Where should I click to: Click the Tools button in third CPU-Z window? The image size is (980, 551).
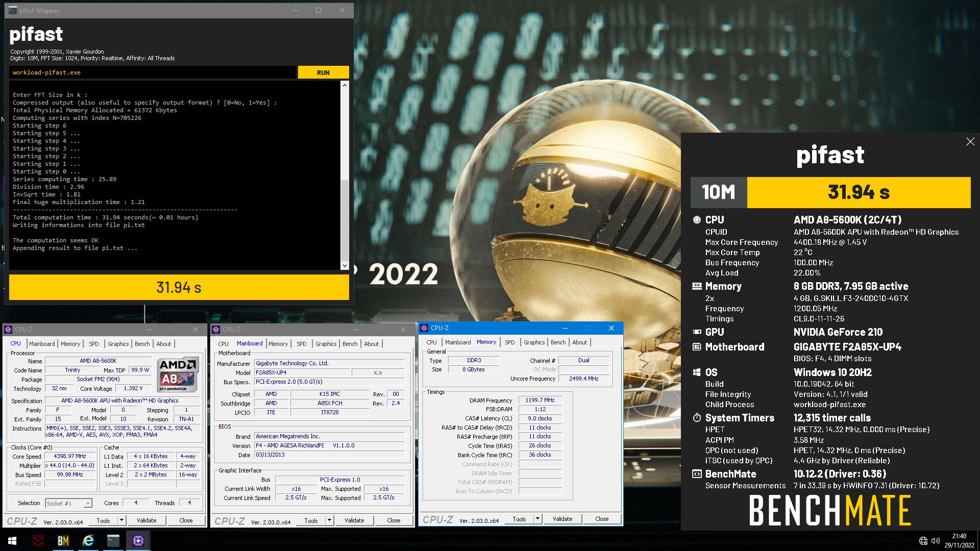coord(519,519)
